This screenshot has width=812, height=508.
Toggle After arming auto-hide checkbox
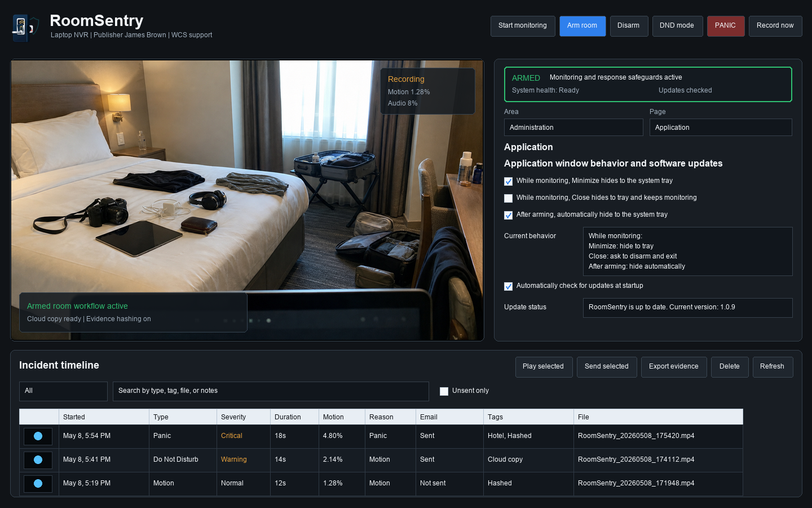point(508,215)
